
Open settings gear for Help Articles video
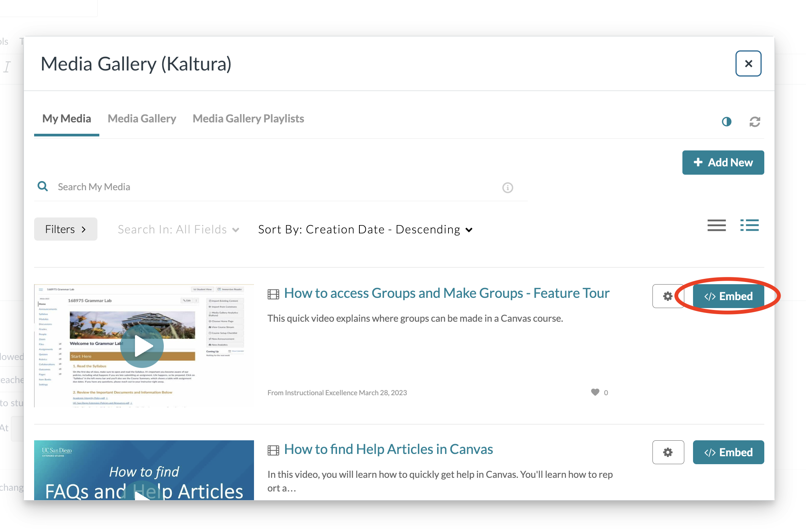(668, 452)
